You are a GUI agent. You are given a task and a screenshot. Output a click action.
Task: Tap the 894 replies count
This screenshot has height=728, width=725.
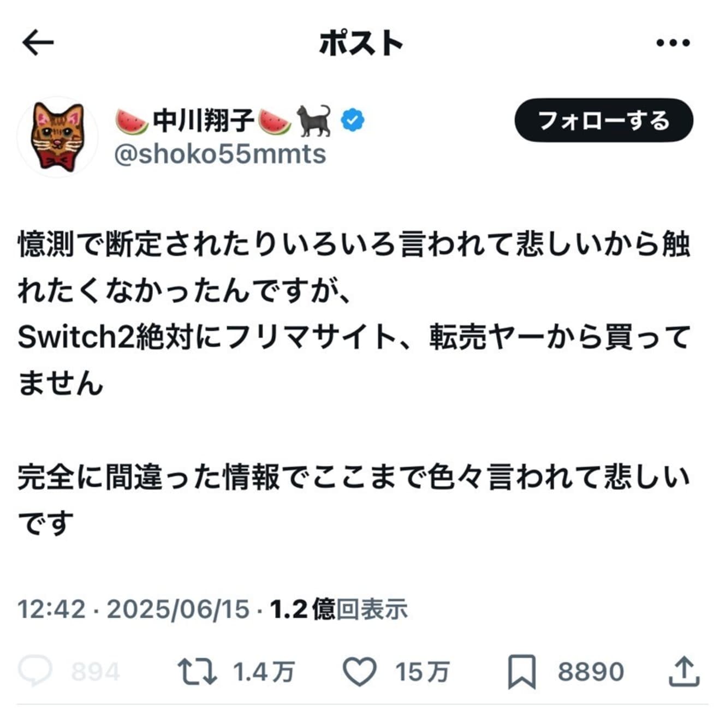tap(96, 672)
